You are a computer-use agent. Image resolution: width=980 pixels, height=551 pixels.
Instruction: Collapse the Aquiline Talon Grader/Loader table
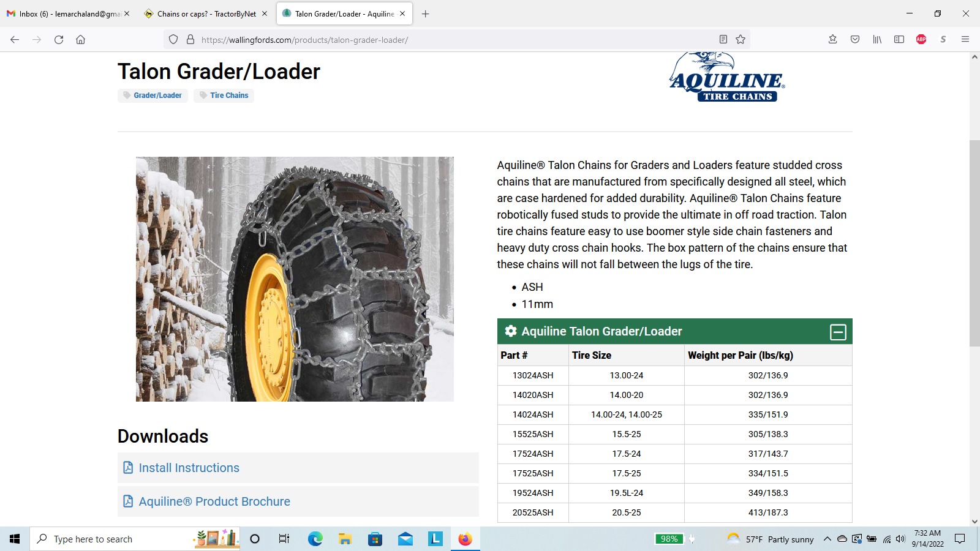click(838, 332)
